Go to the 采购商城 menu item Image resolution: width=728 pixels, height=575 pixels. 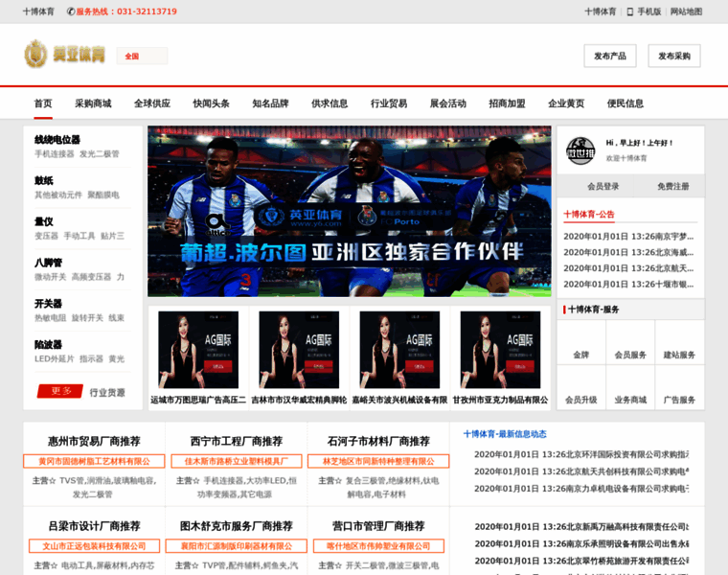pyautogui.click(x=93, y=103)
